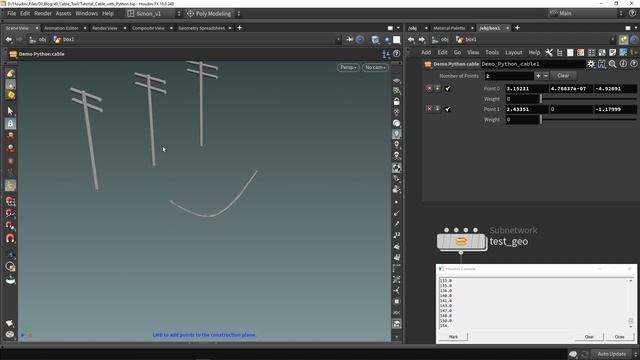
Task: Open the parameter gear settings menu
Action: (591, 64)
